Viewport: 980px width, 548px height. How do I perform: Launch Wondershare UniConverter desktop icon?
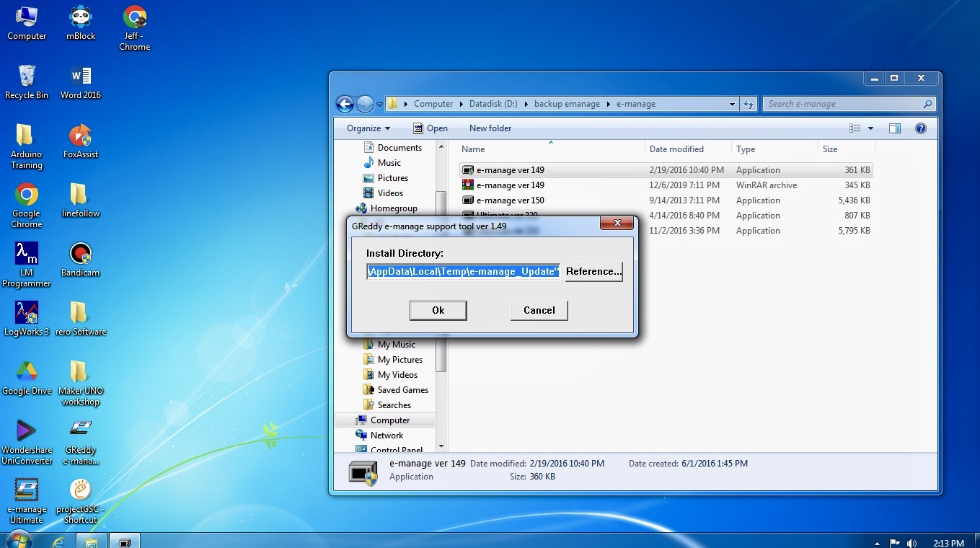(27, 442)
